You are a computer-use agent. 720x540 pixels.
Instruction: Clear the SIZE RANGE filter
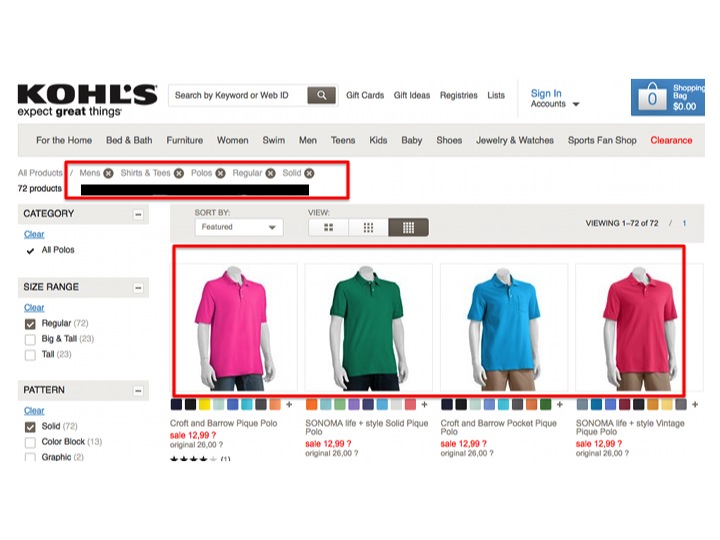[x=34, y=308]
